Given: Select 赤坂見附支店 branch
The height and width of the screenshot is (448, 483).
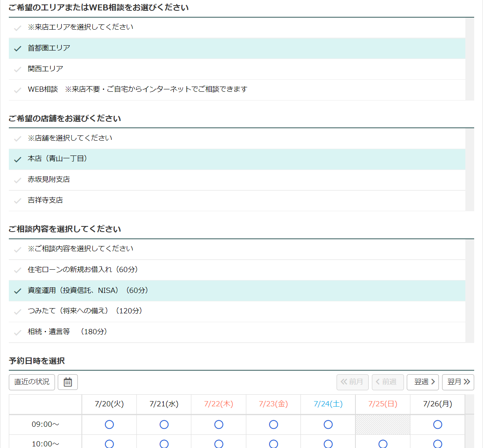Looking at the screenshot, I should coord(49,180).
